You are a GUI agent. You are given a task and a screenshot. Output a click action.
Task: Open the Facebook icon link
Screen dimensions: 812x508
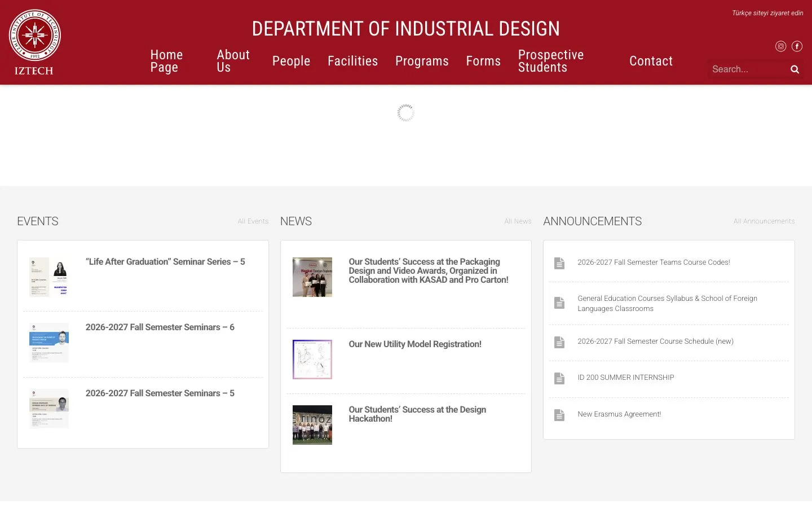pyautogui.click(x=797, y=46)
